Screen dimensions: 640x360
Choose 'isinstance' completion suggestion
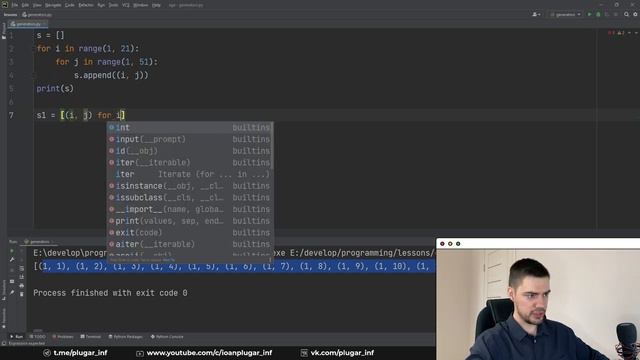pyautogui.click(x=190, y=186)
